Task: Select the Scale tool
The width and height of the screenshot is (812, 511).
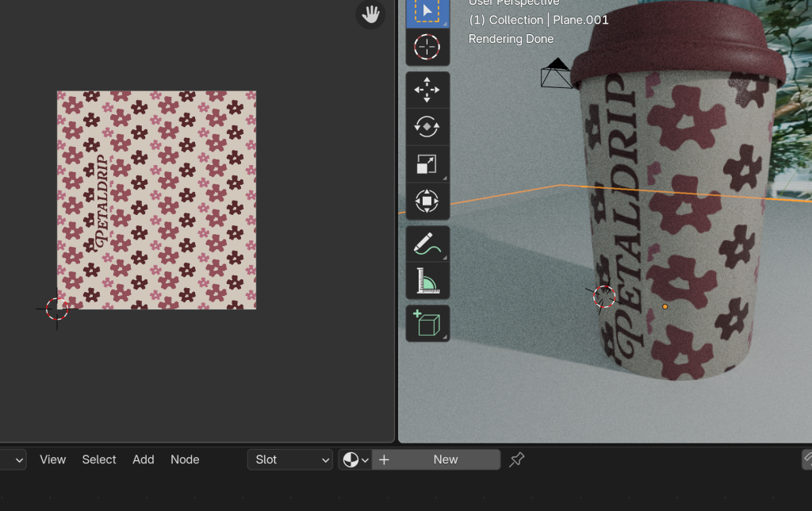Action: tap(427, 164)
